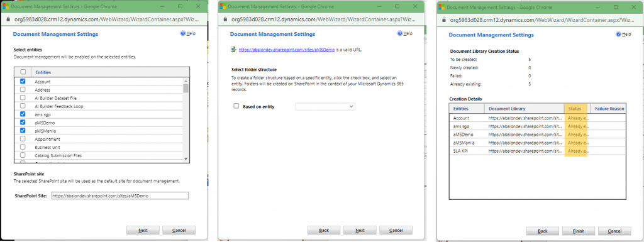644x242 pixels.
Task: Click the SharePoint Site URL input field
Action: tap(120, 196)
